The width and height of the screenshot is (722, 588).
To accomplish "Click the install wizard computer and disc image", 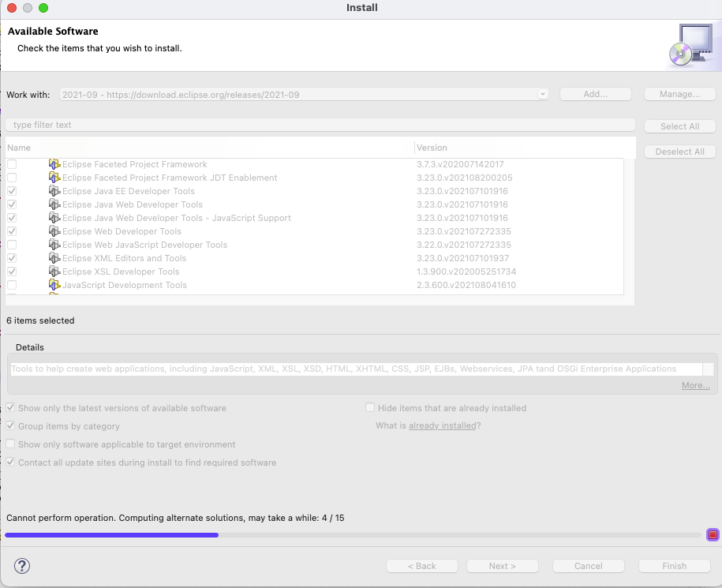I will coord(690,45).
